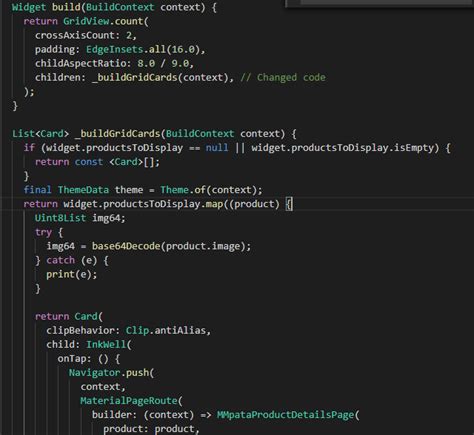The height and width of the screenshot is (435, 474).
Task: Click 'product.image' argument
Action: coord(203,246)
